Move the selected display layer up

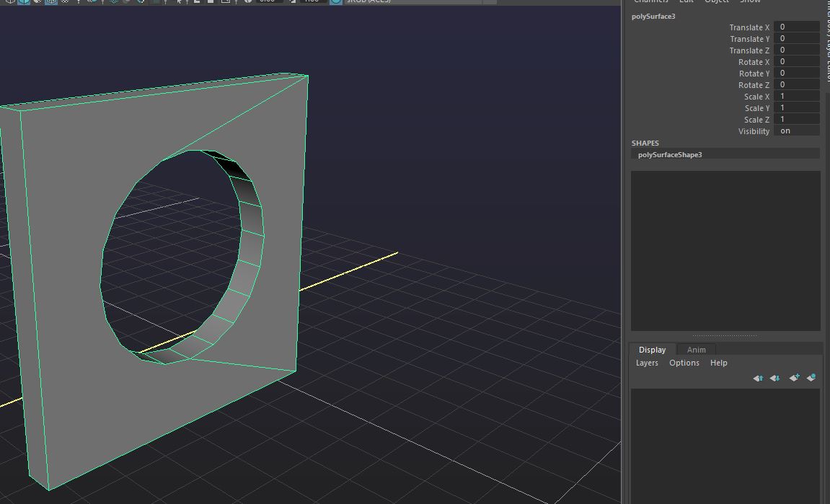[x=758, y=378]
